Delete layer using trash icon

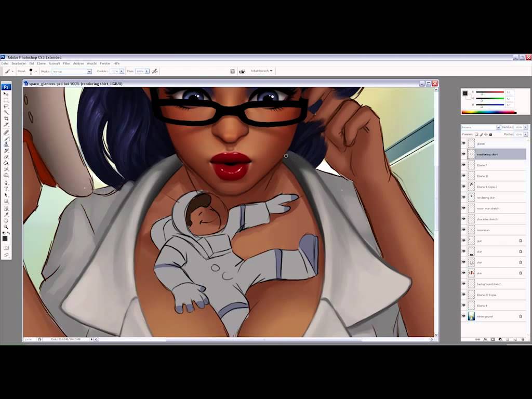(523, 339)
